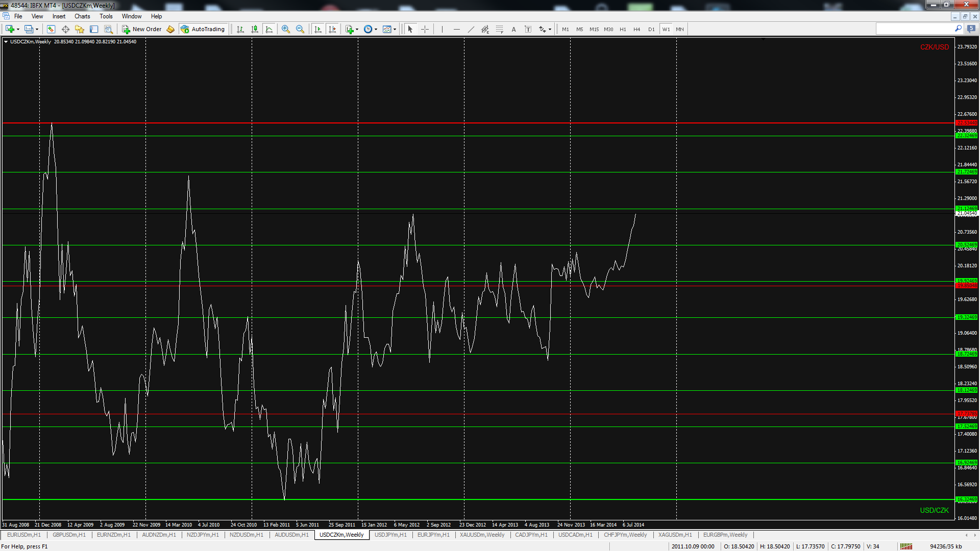Expand the Profiles dropdown arrow
Viewport: 980px width, 551px height.
point(37,29)
